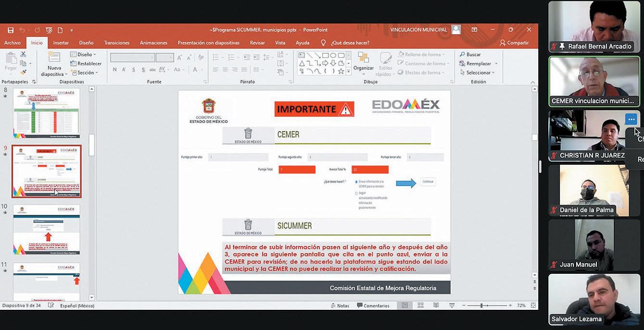Open the Archivo tab
Viewport: 644px width, 330px height.
pyautogui.click(x=13, y=43)
